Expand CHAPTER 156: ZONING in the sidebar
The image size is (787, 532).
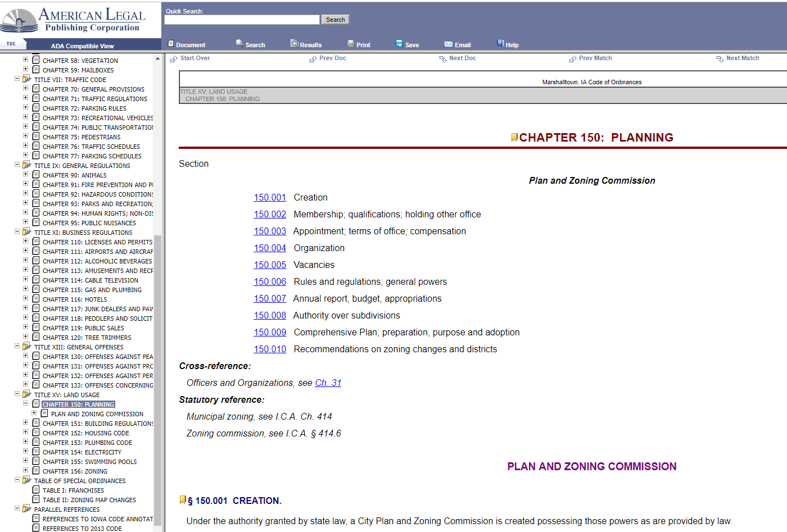point(26,471)
